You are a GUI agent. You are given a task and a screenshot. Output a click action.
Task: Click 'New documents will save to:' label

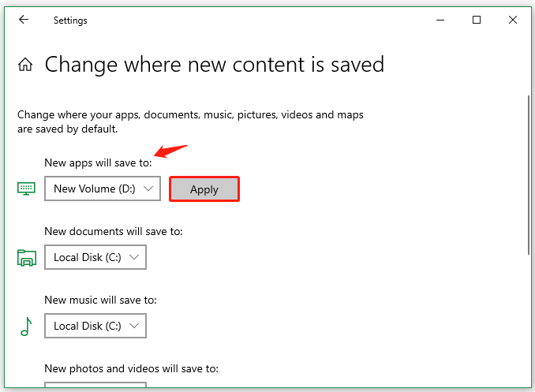pos(114,231)
